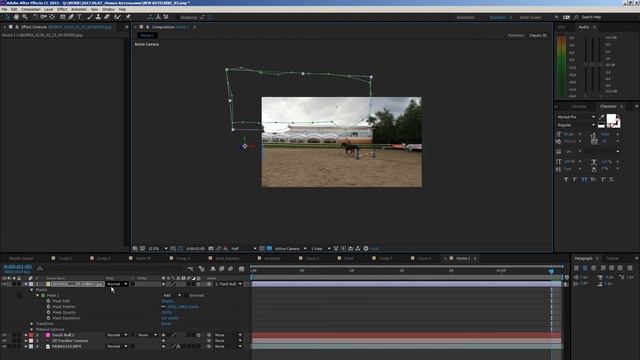Hide the 3D Tracker Camera layer
The height and width of the screenshot is (360, 640).
(4, 340)
